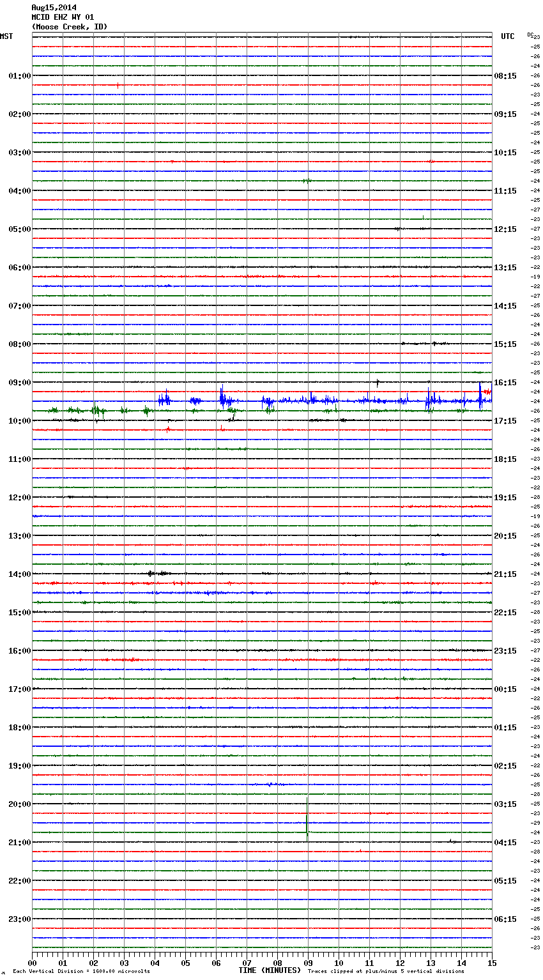This screenshot has width=543, height=980.
Task: Click the DC column header at top right
Action: click(530, 34)
